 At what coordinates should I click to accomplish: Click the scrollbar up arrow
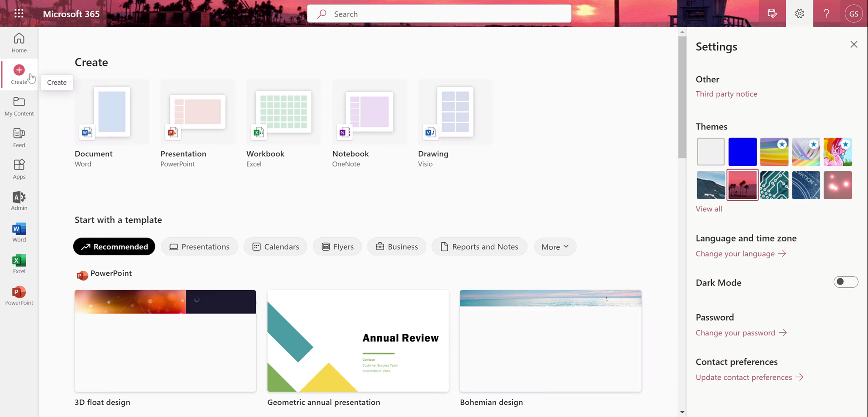point(682,32)
